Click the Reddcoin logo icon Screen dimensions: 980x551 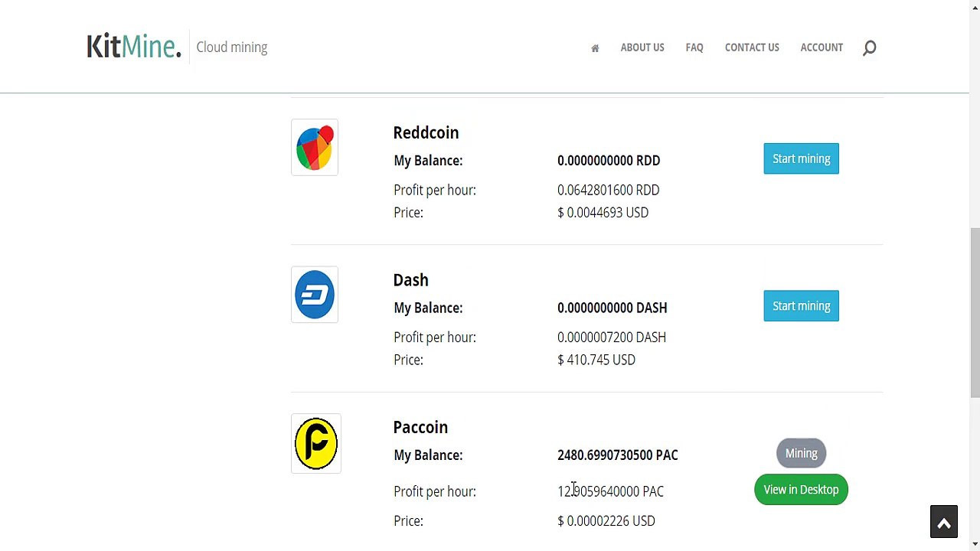click(315, 148)
